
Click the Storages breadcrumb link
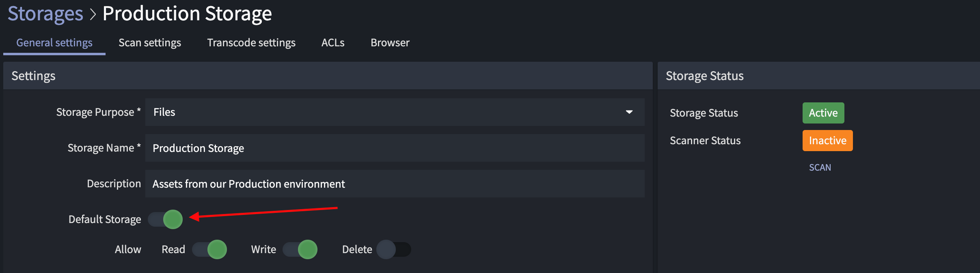click(x=45, y=14)
